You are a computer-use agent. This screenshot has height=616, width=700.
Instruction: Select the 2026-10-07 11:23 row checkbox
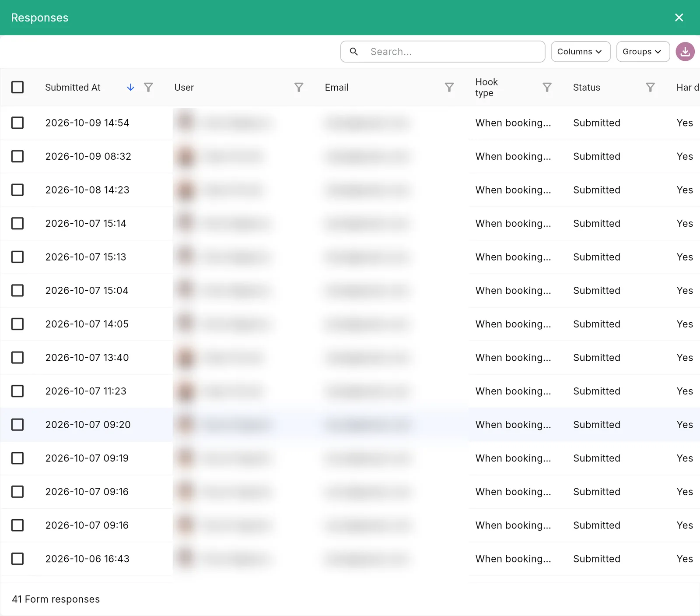coord(17,391)
